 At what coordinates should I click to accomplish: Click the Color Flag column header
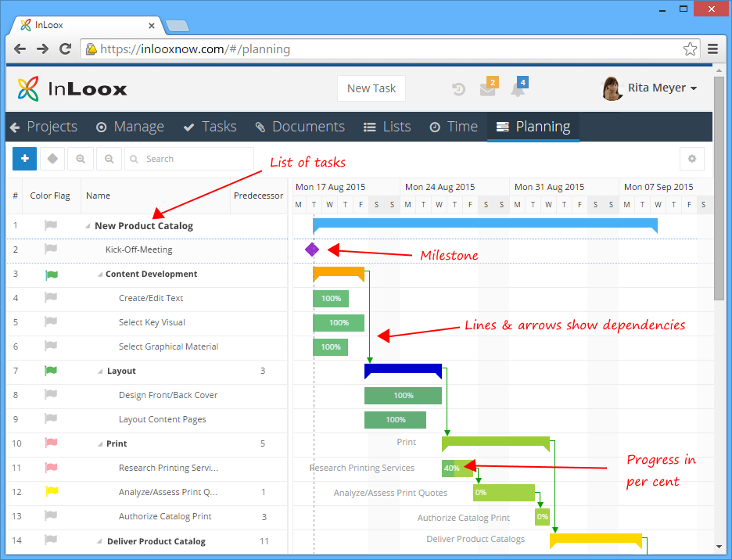tap(50, 196)
